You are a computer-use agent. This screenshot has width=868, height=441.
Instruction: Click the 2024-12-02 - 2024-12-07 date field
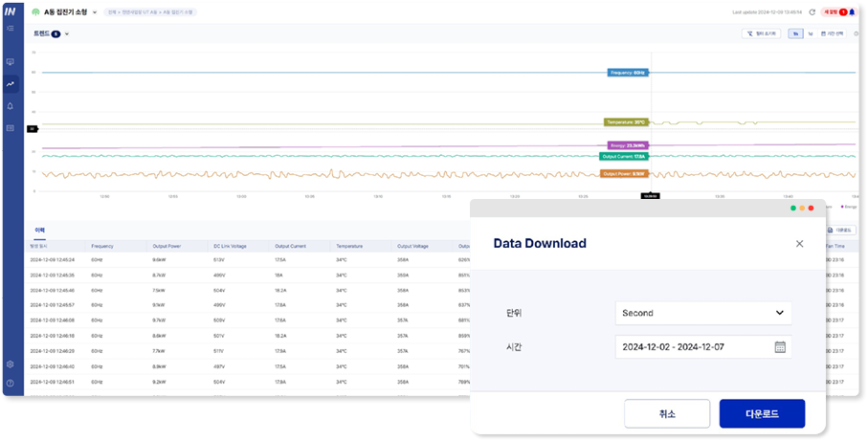point(693,347)
